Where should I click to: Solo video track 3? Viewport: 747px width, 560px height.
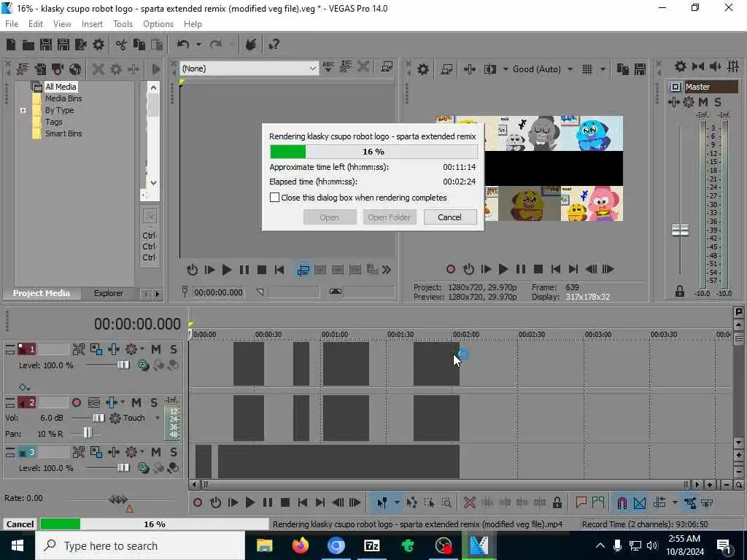174,452
